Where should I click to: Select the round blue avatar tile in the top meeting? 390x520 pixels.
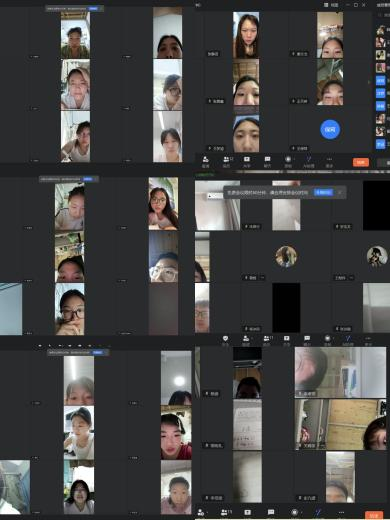[330, 129]
